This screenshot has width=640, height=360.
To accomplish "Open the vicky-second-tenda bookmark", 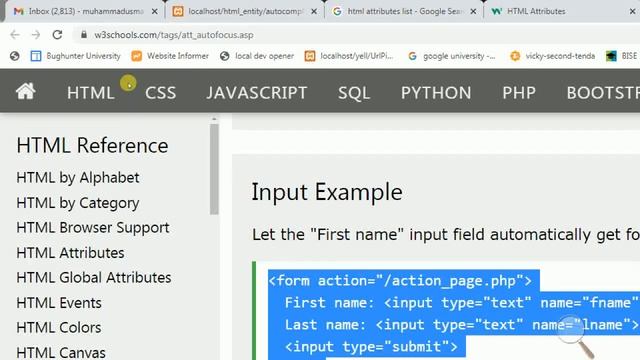I will click(553, 56).
